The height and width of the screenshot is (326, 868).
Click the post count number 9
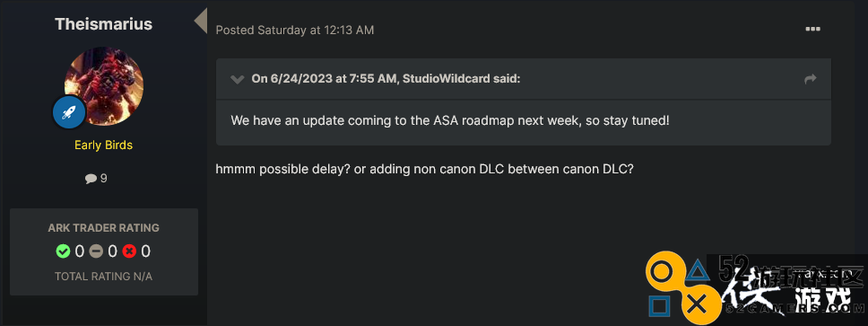[x=103, y=179]
